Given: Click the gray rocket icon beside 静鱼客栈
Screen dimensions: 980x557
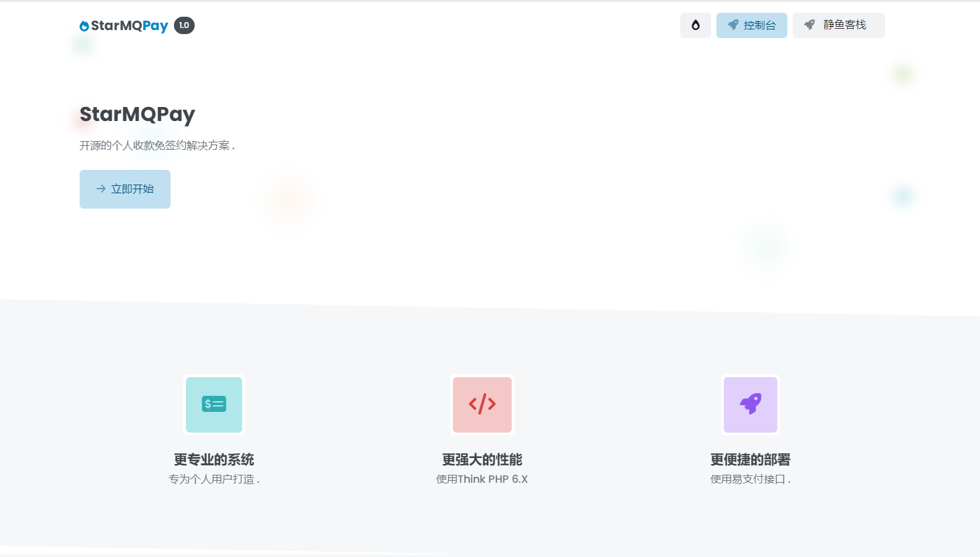Looking at the screenshot, I should [x=809, y=25].
